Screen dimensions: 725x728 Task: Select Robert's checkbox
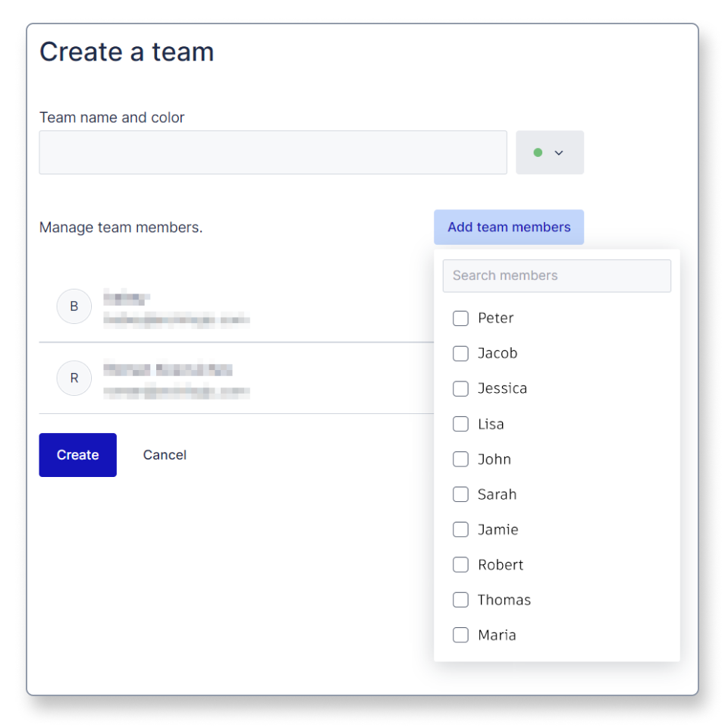(460, 564)
